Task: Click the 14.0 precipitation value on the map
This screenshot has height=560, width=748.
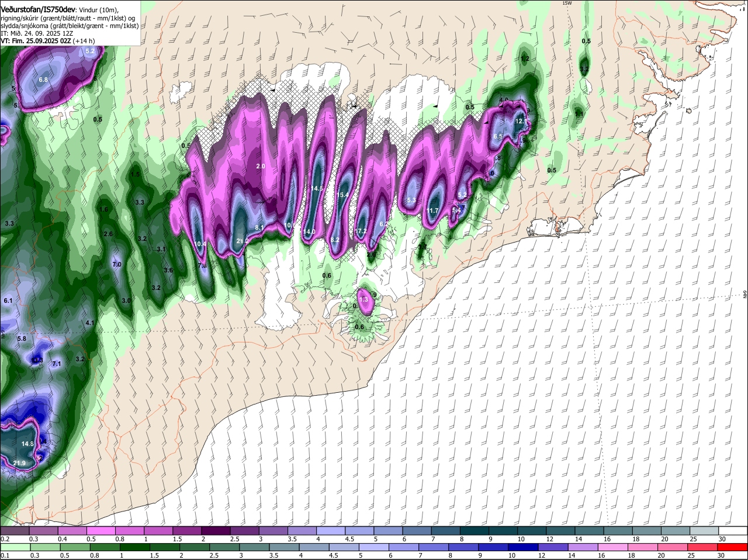Action: [x=309, y=231]
